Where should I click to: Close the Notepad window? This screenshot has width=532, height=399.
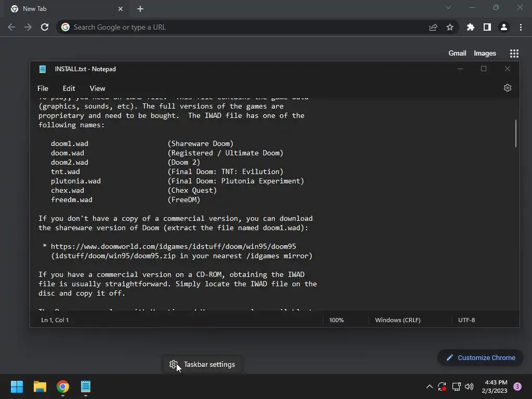[507, 69]
